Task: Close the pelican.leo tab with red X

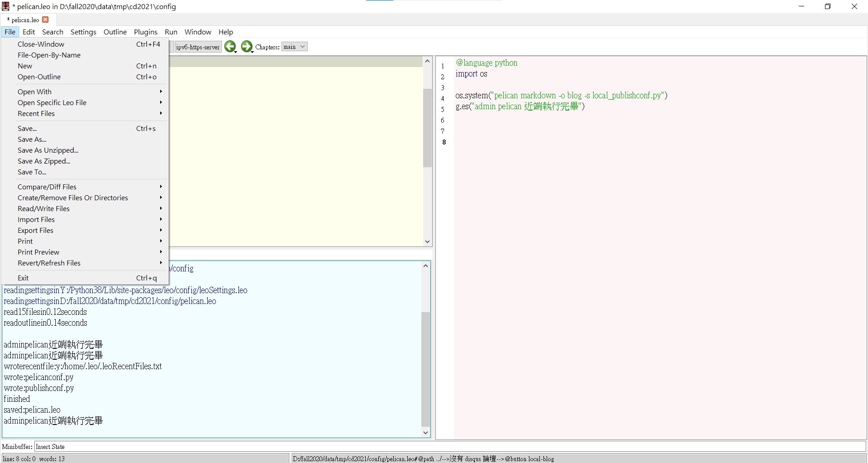Action: pos(45,19)
